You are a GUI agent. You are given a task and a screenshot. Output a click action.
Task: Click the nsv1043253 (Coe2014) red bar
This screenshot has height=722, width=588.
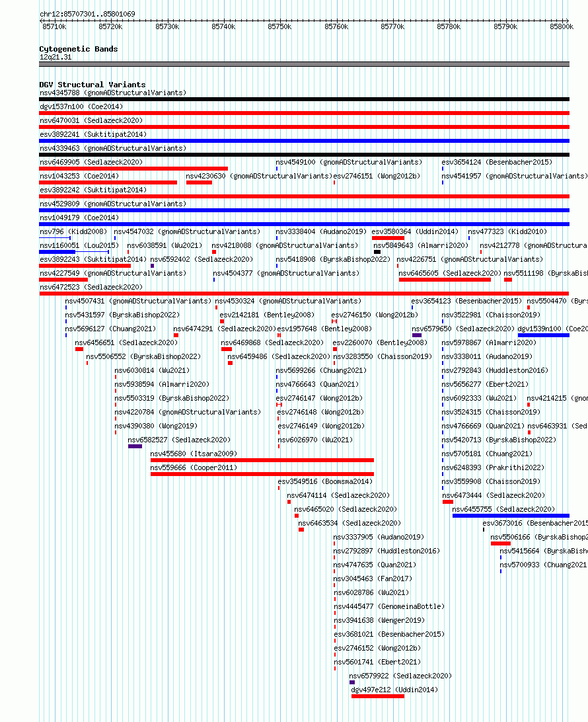coord(108,182)
